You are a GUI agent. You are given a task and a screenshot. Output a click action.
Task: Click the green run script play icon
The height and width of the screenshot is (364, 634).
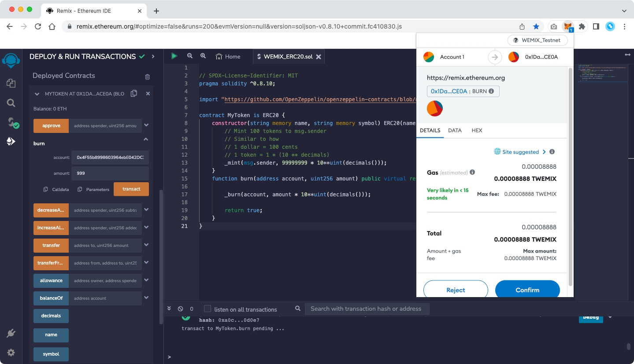(174, 56)
